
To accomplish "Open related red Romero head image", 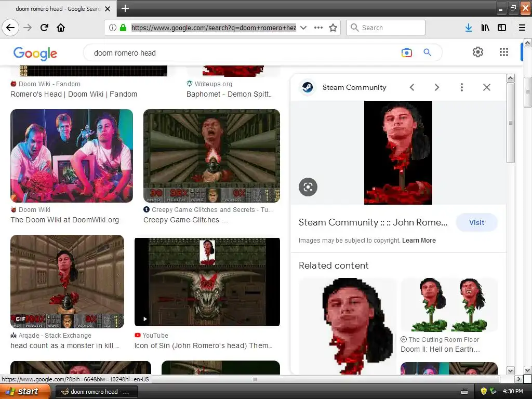I will point(348,326).
